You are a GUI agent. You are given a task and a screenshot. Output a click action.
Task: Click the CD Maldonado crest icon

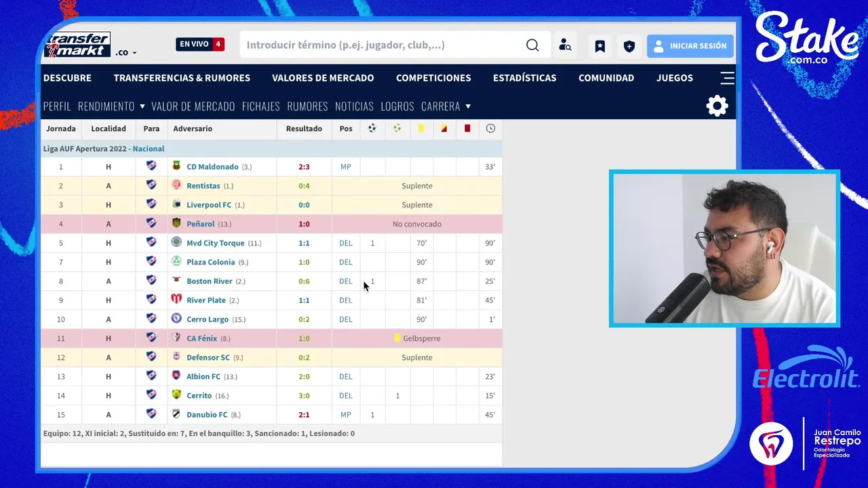pos(176,166)
